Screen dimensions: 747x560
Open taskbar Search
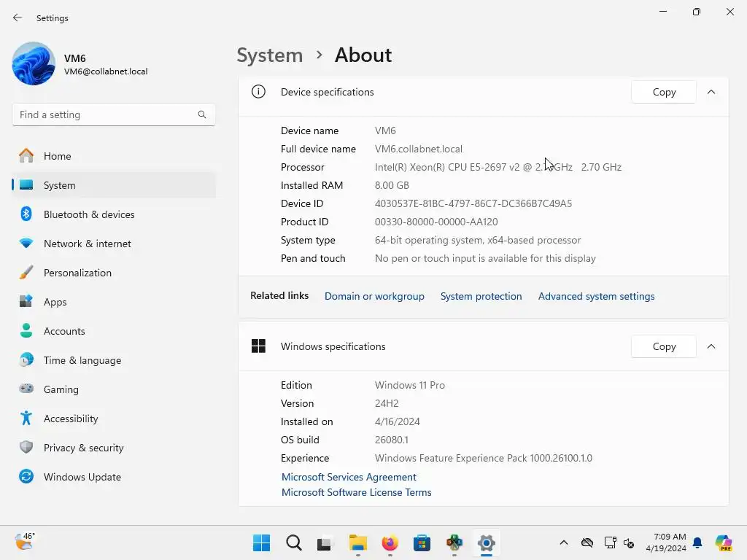coord(294,542)
